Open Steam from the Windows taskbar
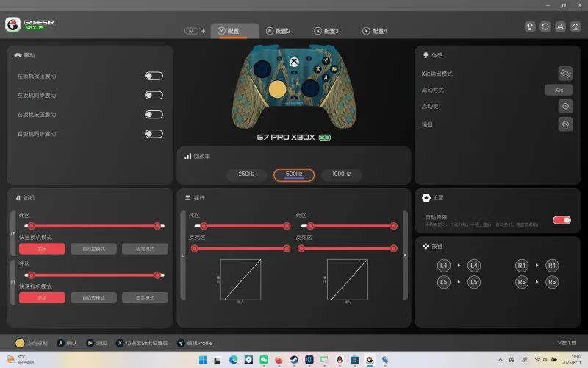This screenshot has width=588, height=368. point(293,360)
